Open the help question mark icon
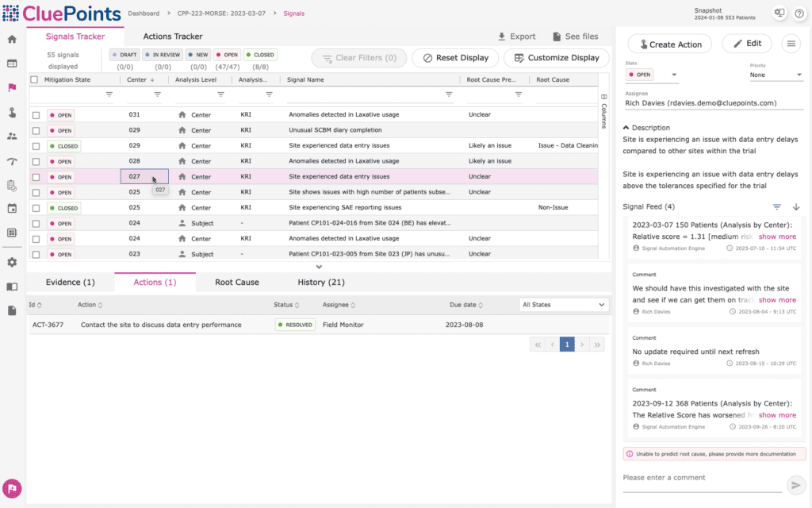 pos(799,13)
